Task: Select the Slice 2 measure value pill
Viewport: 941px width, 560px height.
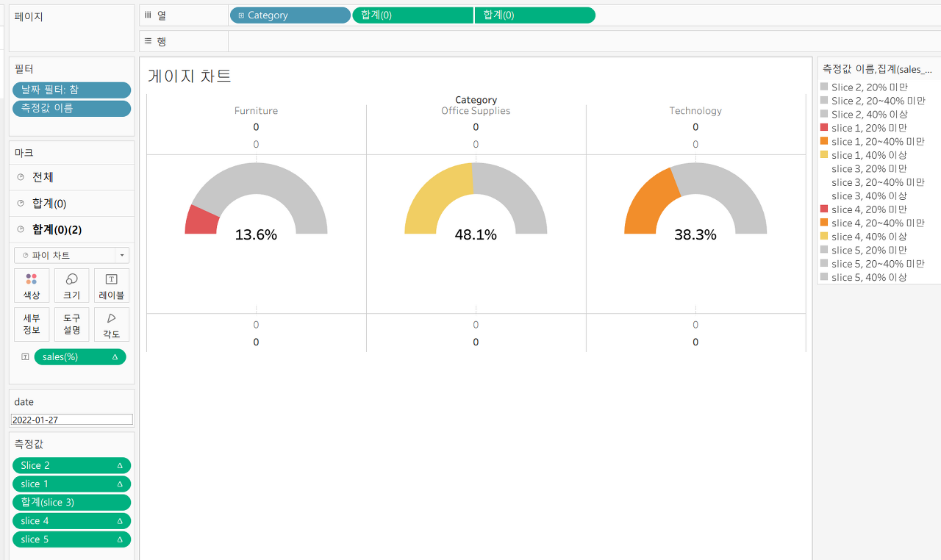Action: [71, 465]
